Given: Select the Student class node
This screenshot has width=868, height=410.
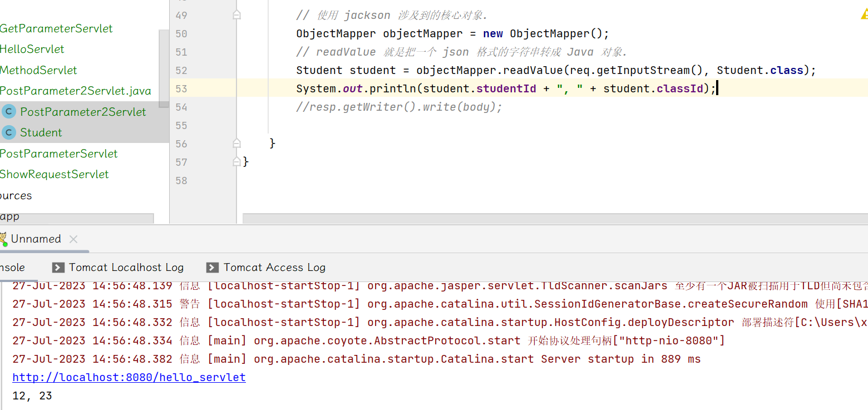Looking at the screenshot, I should click(41, 132).
